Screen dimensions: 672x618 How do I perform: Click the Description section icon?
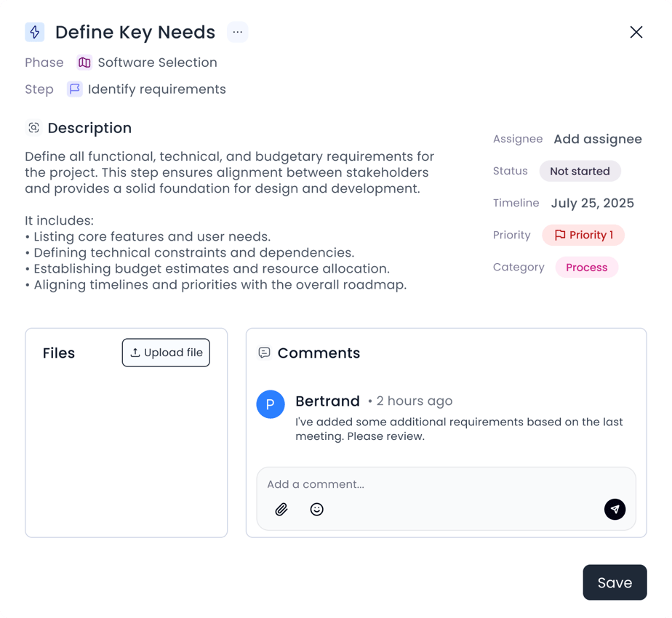coord(33,128)
